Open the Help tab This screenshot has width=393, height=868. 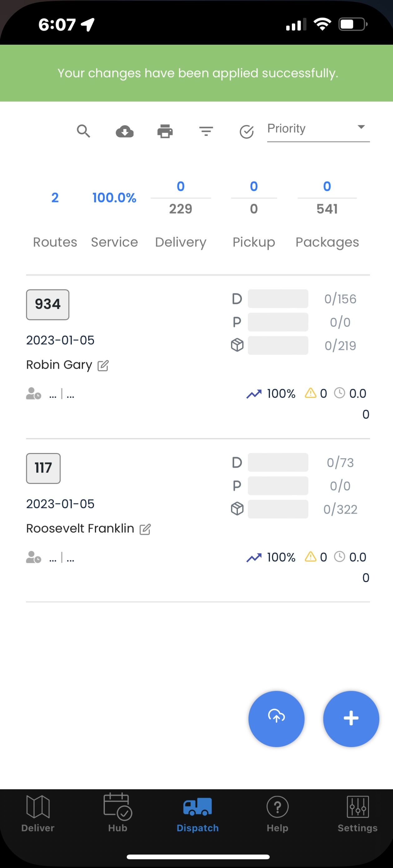click(277, 813)
